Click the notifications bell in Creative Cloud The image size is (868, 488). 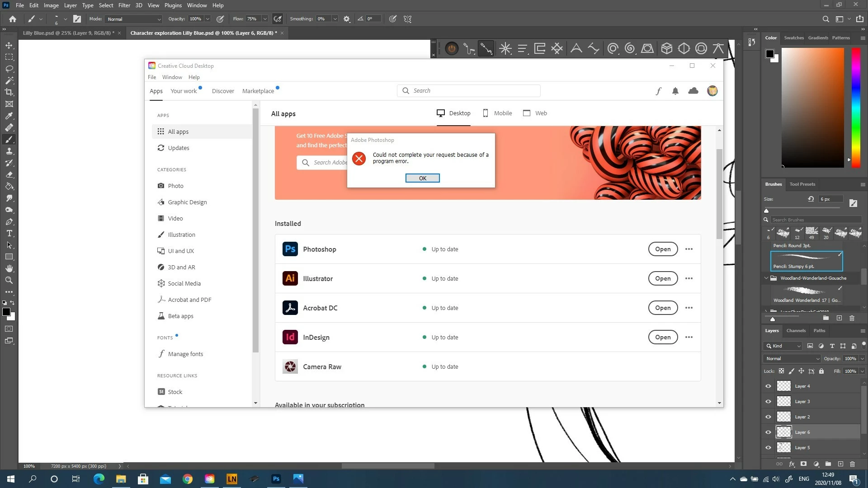coord(675,91)
